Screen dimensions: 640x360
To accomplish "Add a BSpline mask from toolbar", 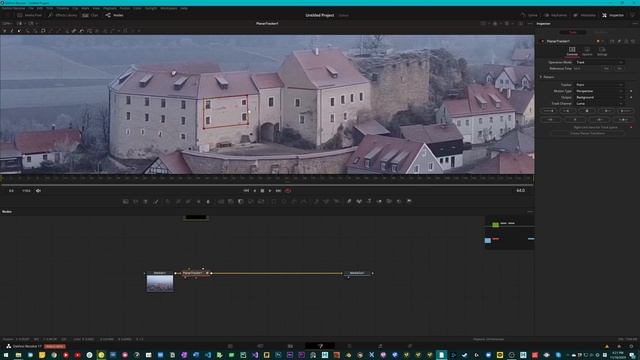I will coord(304,201).
